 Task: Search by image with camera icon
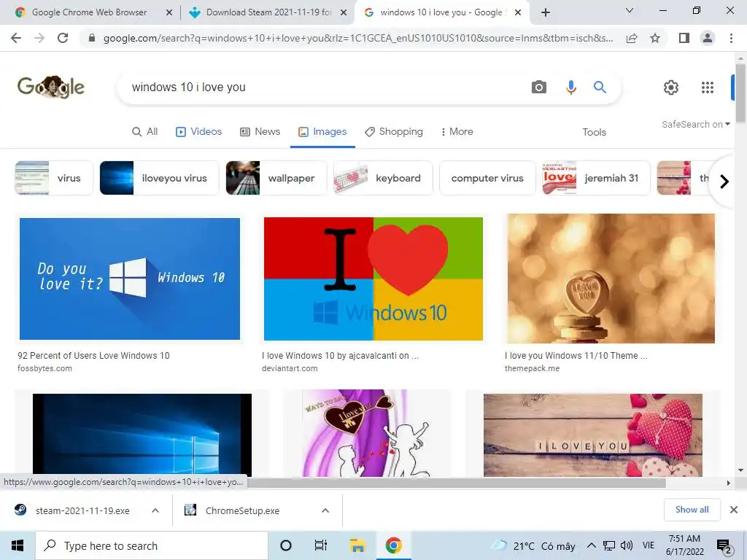point(539,87)
